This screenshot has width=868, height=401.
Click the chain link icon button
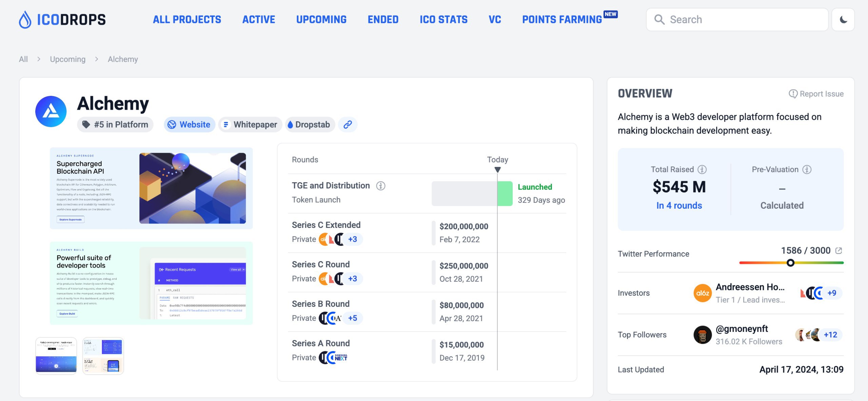(348, 125)
